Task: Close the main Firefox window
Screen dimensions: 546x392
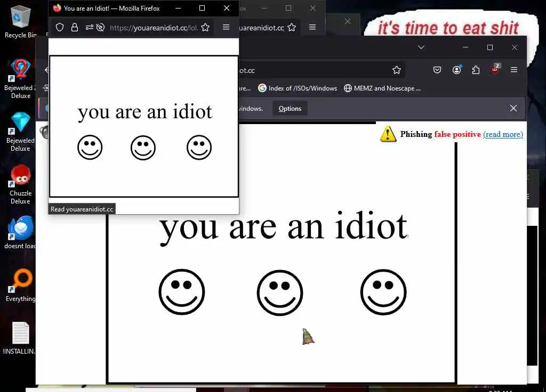Action: [x=515, y=47]
